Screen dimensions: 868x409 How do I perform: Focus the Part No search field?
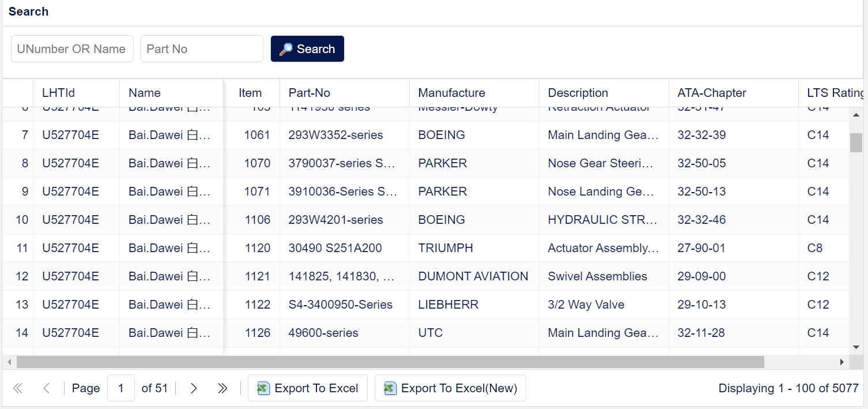point(202,49)
